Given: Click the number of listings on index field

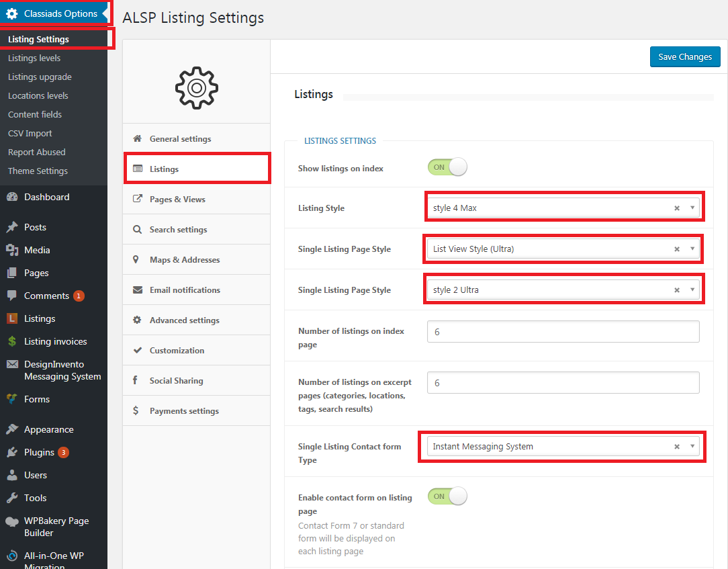Looking at the screenshot, I should tap(563, 332).
